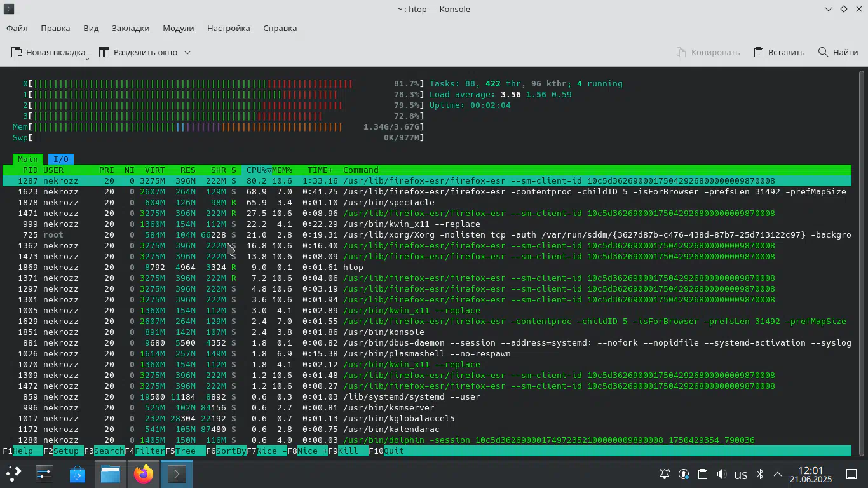Sort by the TIME+ column header

(320, 170)
